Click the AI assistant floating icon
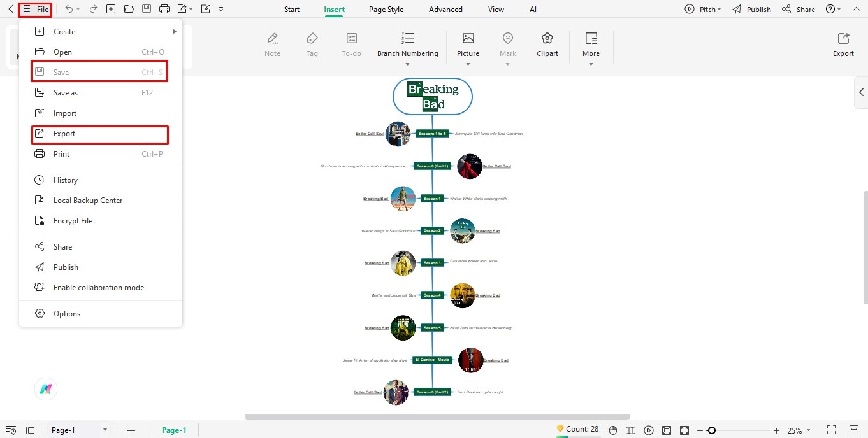The width and height of the screenshot is (868, 438). 45,389
